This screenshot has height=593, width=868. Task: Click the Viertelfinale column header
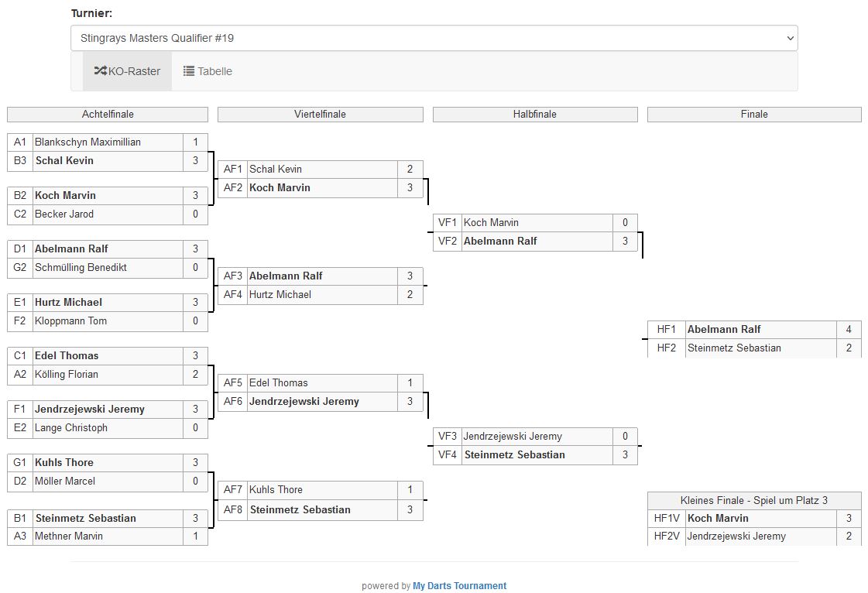(x=320, y=115)
